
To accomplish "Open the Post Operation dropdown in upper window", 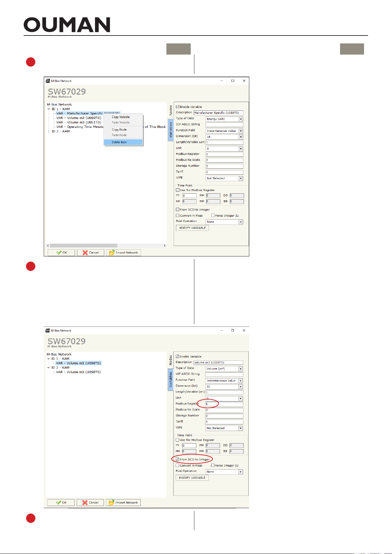I will (241, 222).
